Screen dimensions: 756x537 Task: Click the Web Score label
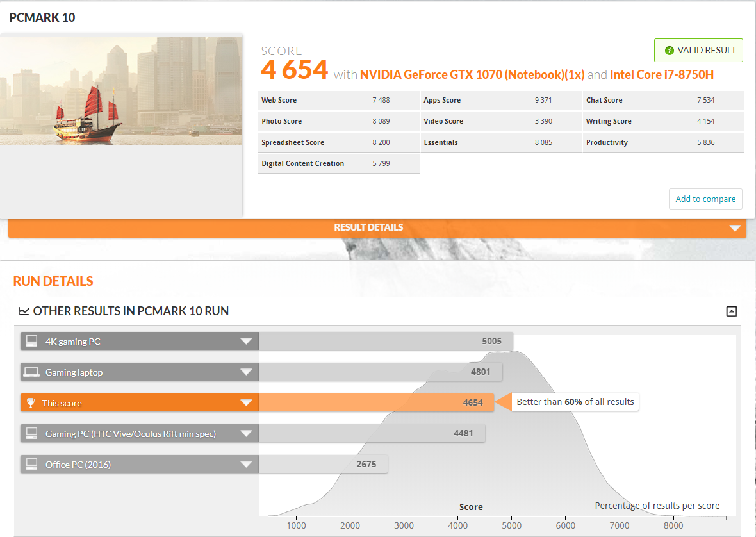point(279,100)
